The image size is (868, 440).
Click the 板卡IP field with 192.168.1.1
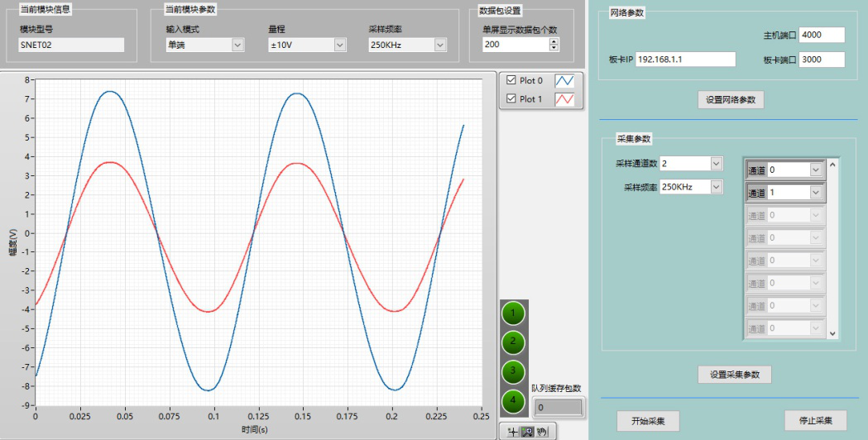click(685, 60)
